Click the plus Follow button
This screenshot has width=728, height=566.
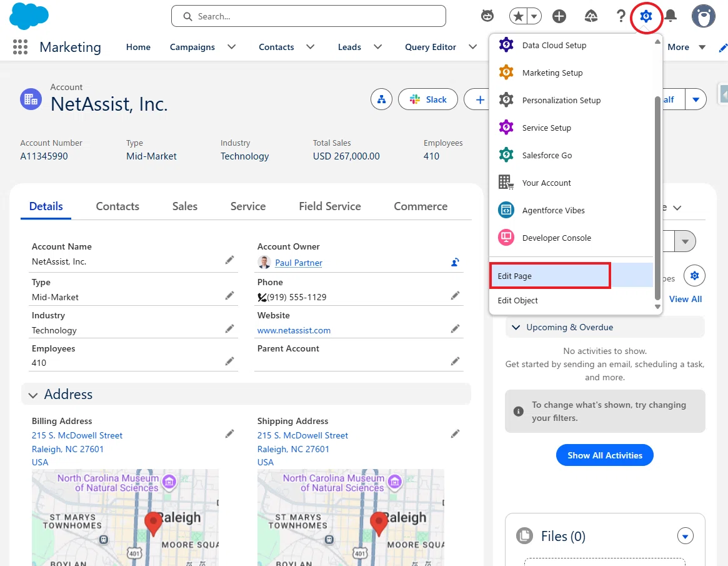(477, 99)
